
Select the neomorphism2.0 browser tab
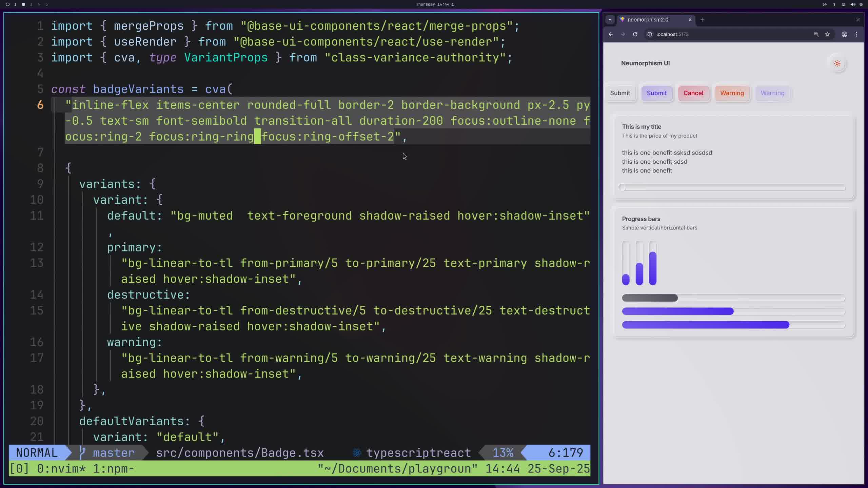[648, 20]
